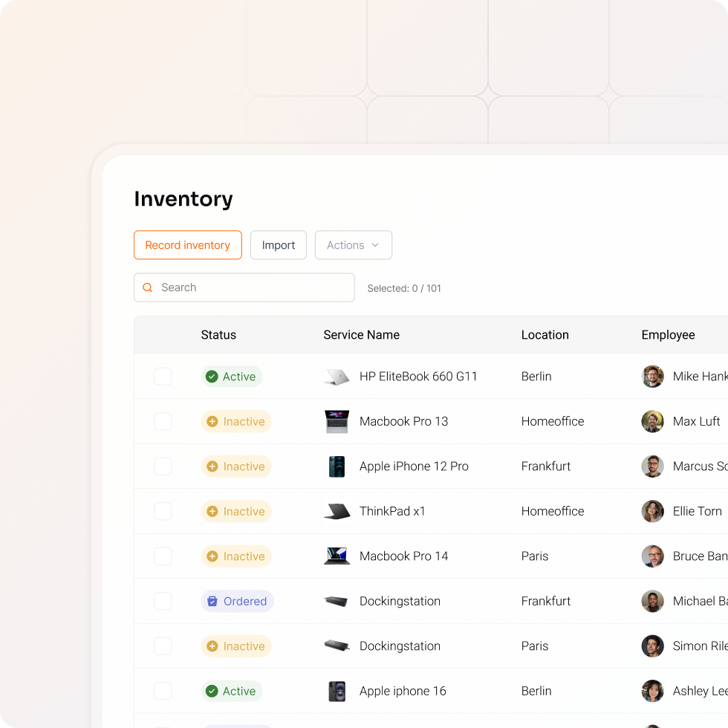Check the ThinkPad x1 row checkbox

click(x=163, y=511)
